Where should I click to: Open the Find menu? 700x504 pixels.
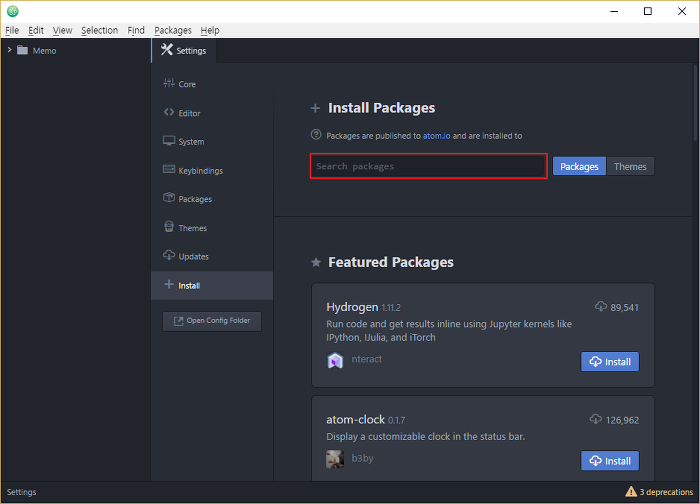click(136, 30)
